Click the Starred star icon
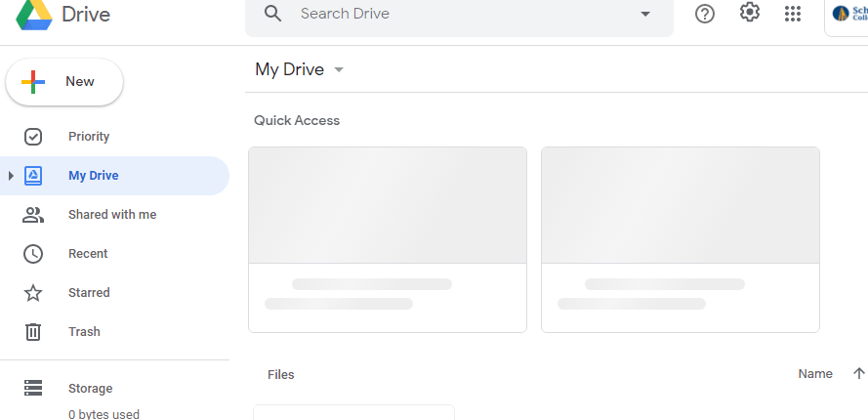 33,293
